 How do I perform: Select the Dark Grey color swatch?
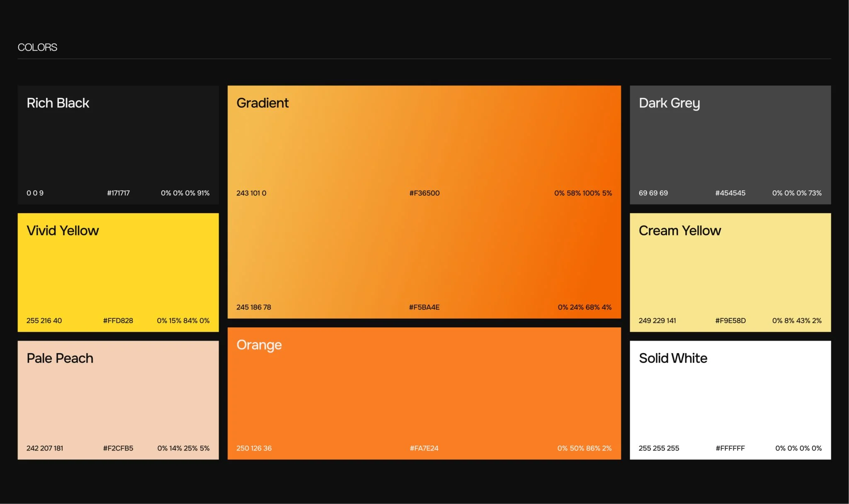730,145
